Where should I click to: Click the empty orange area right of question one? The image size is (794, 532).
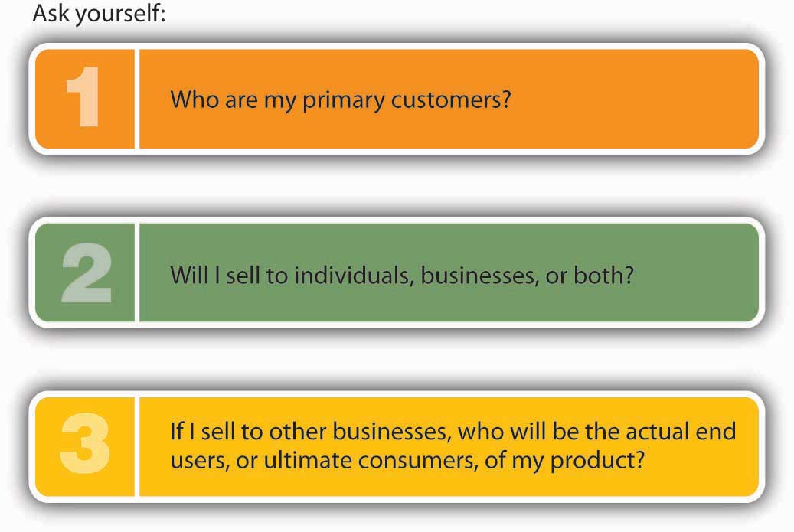pos(633,99)
